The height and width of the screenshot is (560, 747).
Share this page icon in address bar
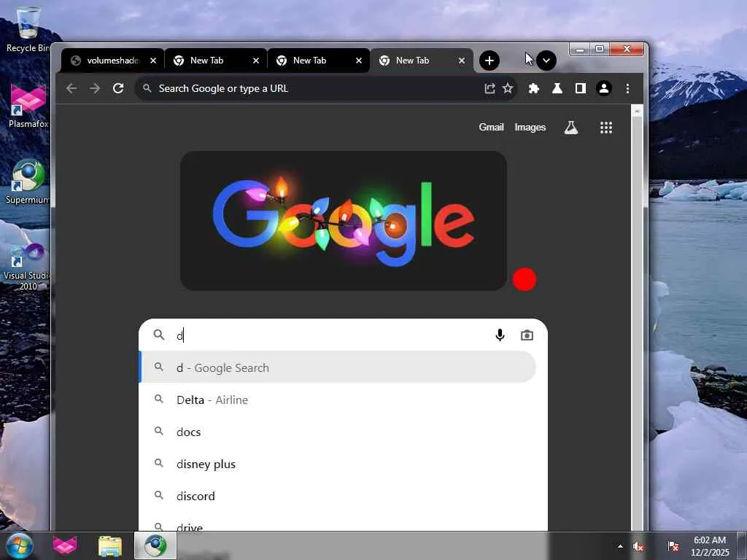tap(489, 88)
